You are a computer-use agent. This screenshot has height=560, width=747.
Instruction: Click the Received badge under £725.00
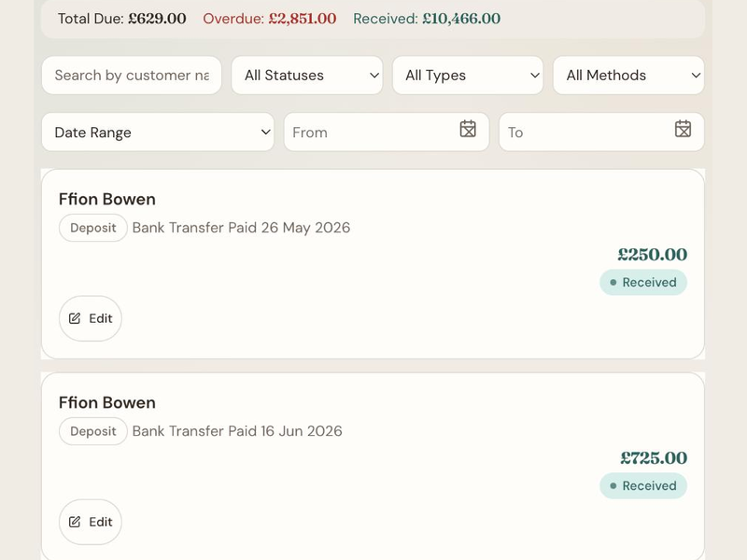point(643,485)
